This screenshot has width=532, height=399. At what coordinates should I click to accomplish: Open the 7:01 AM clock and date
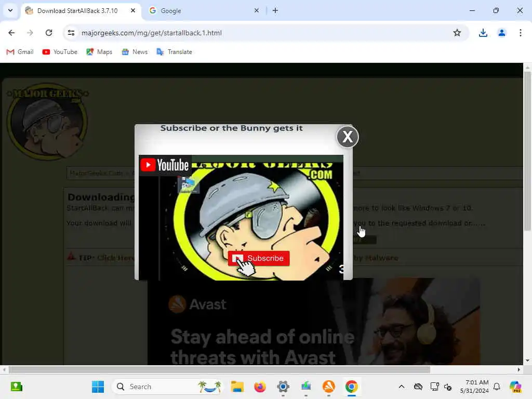[474, 387]
